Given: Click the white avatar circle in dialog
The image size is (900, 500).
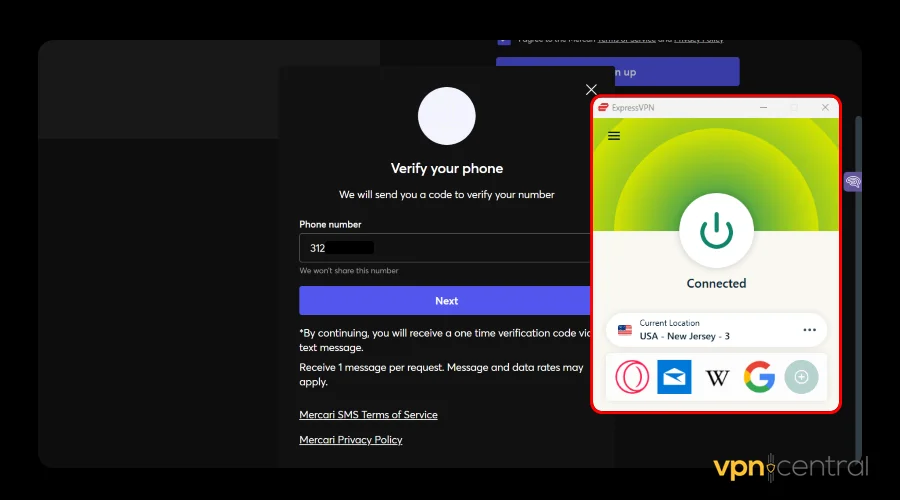Looking at the screenshot, I should click(x=447, y=116).
